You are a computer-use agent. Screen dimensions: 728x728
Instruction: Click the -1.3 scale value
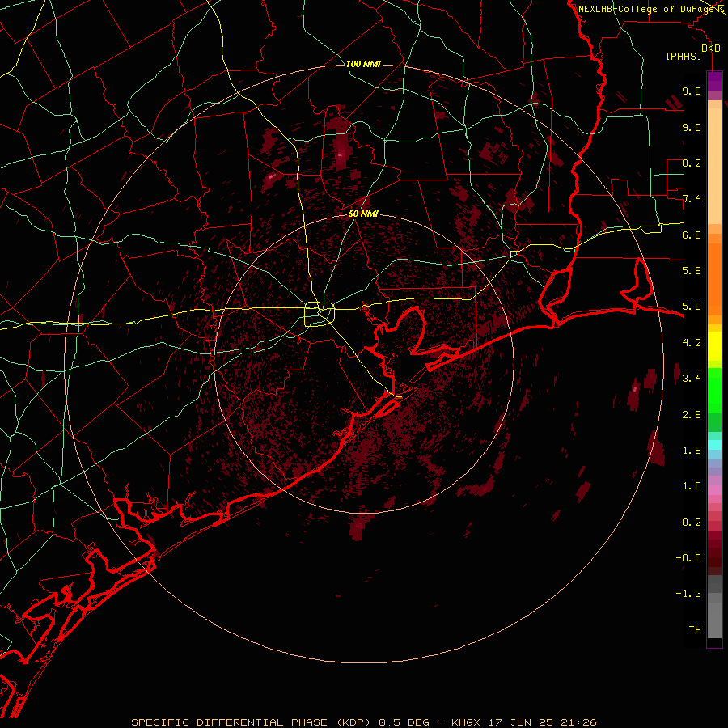pos(688,594)
